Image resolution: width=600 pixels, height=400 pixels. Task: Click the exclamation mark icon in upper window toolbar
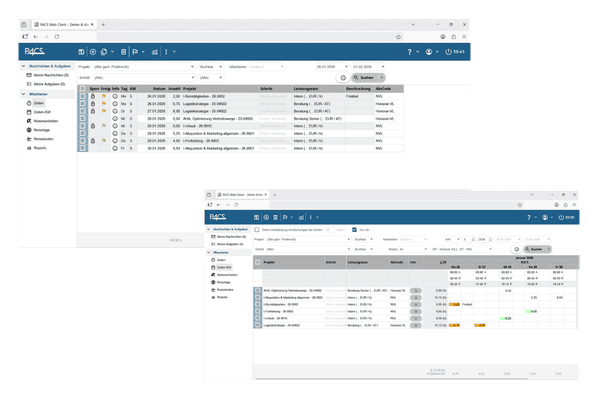pyautogui.click(x=166, y=52)
